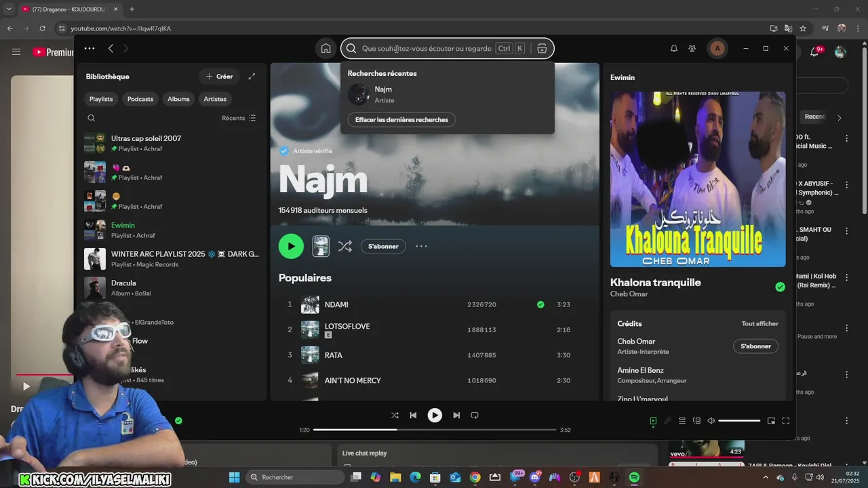The width and height of the screenshot is (868, 488).
Task: Open Discord from the taskbar
Action: 534,477
